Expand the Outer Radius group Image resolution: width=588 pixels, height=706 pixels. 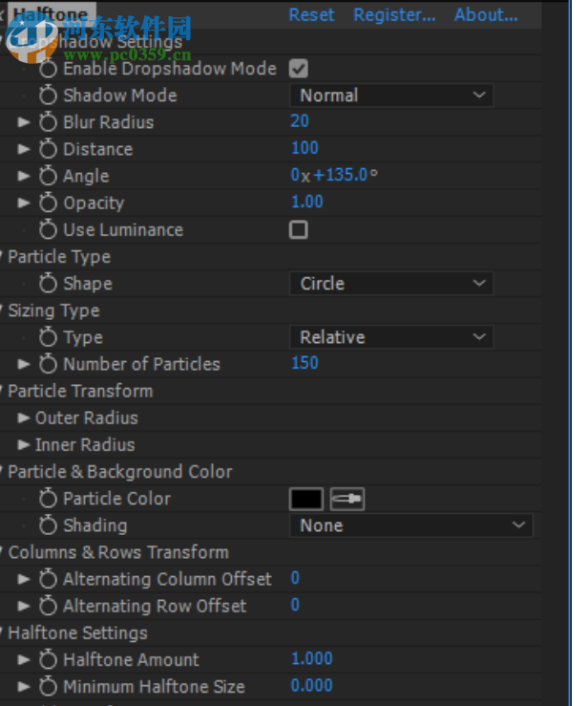click(24, 417)
